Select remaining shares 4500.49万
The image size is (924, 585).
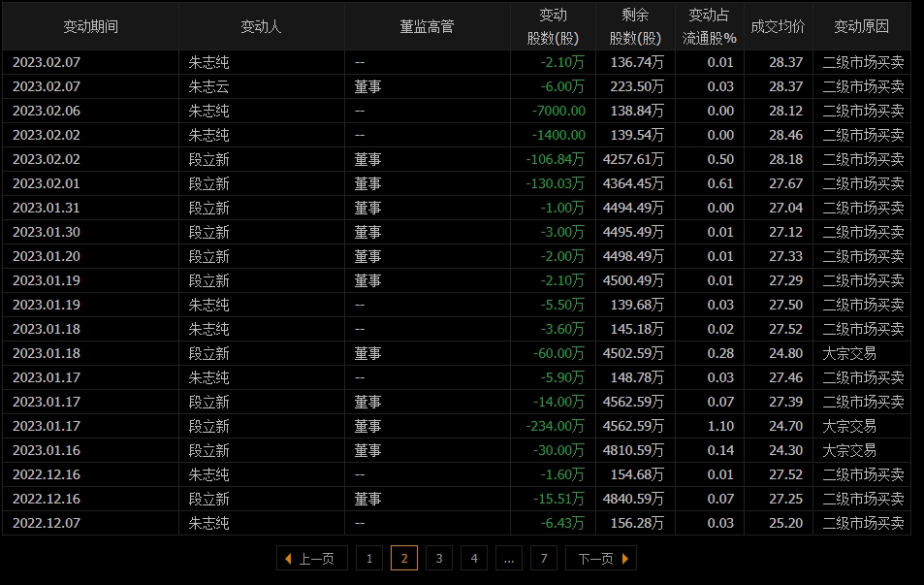(x=633, y=280)
